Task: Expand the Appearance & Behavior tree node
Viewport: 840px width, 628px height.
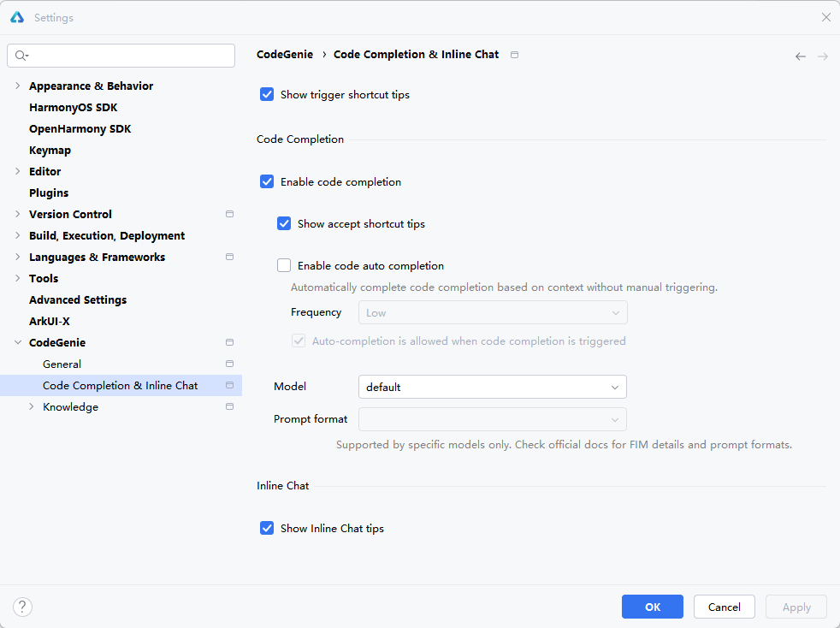Action: [18, 86]
